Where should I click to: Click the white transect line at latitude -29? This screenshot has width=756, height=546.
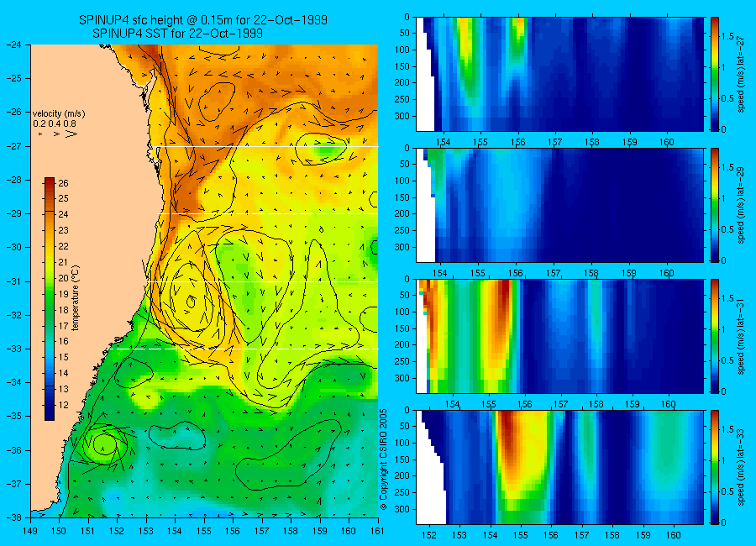[269, 213]
